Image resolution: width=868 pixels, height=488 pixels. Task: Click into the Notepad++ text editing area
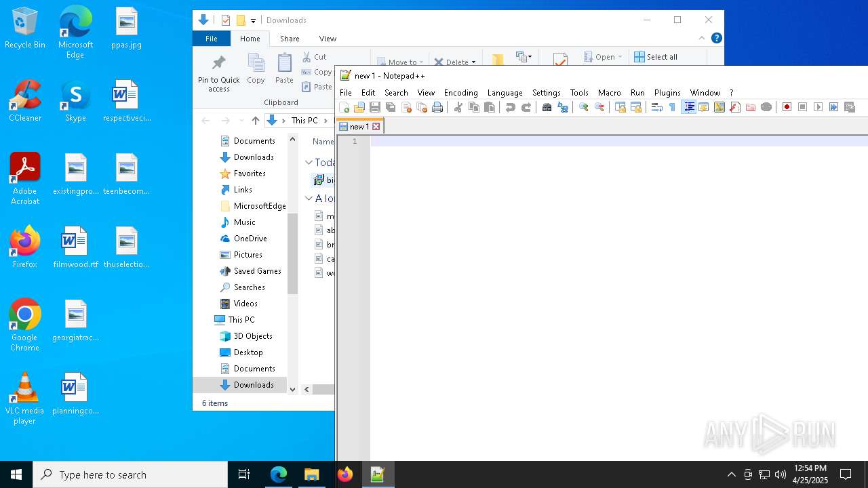(618, 298)
